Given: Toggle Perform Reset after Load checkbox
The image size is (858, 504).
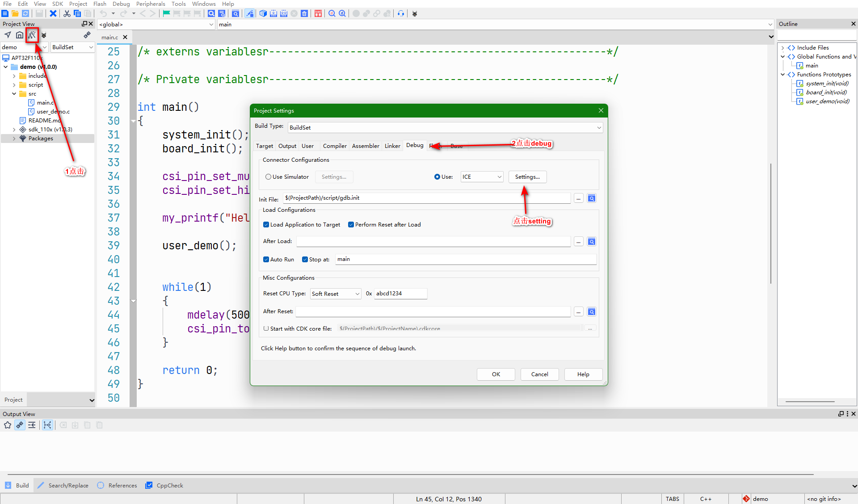Looking at the screenshot, I should (351, 225).
